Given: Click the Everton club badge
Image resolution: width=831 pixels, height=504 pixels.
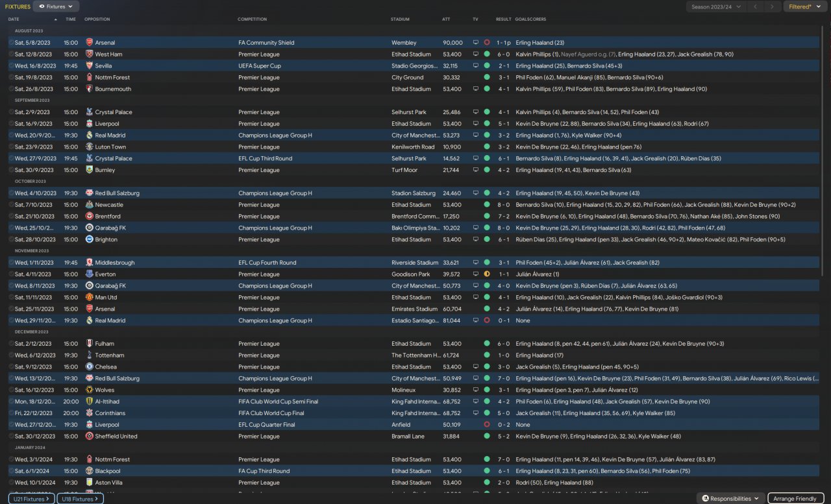Looking at the screenshot, I should (89, 274).
